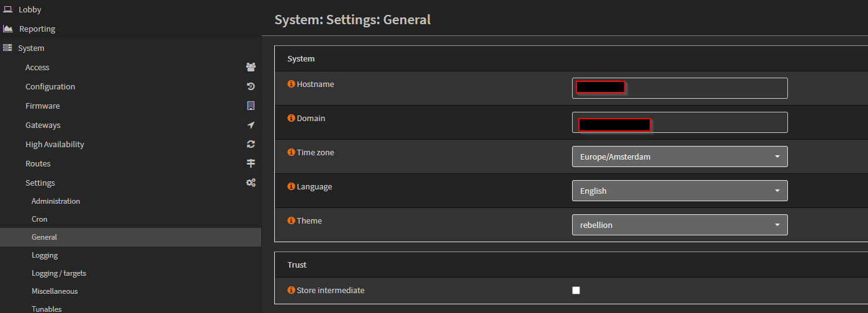
Task: Click the Firmware building icon
Action: click(251, 106)
